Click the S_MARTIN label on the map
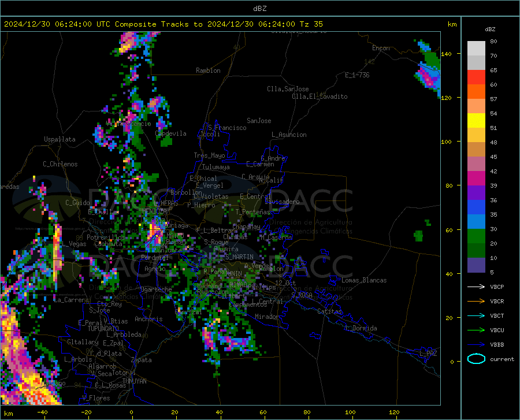 pyautogui.click(x=239, y=257)
